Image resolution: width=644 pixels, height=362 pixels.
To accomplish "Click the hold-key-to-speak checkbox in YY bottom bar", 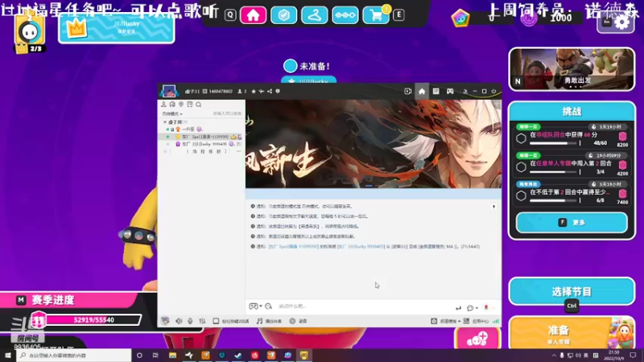I will (216, 321).
